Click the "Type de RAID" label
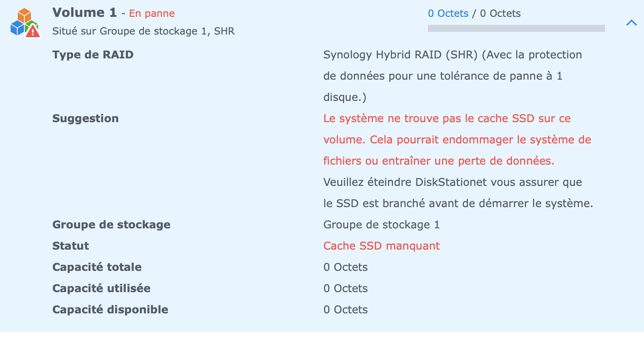This screenshot has height=339, width=644. coord(93,55)
